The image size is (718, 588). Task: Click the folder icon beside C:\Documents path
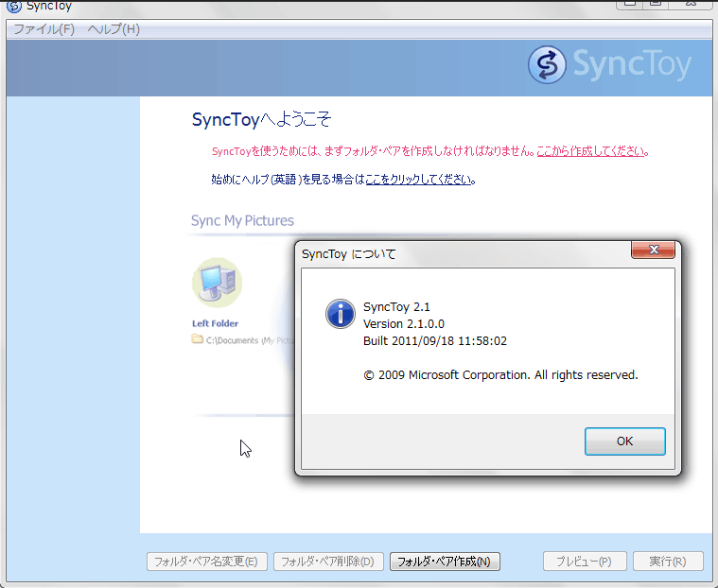click(198, 339)
